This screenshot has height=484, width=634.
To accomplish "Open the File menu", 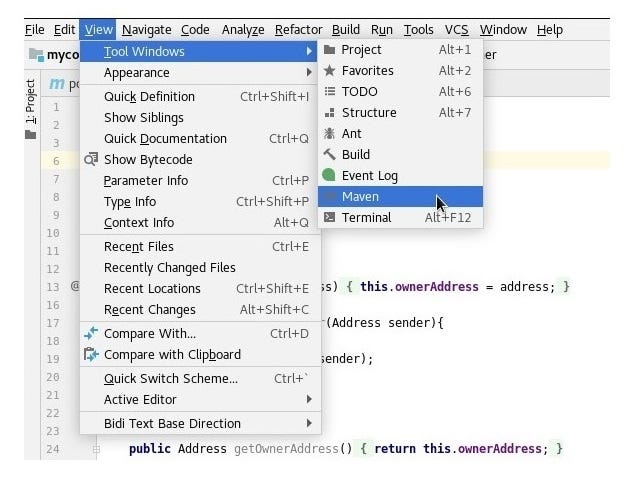I will pos(35,30).
